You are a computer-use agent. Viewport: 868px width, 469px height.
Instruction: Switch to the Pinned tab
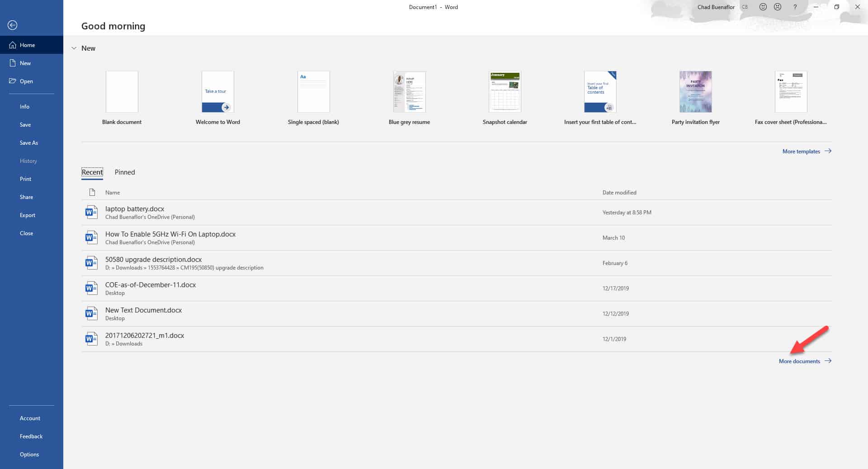pyautogui.click(x=125, y=172)
